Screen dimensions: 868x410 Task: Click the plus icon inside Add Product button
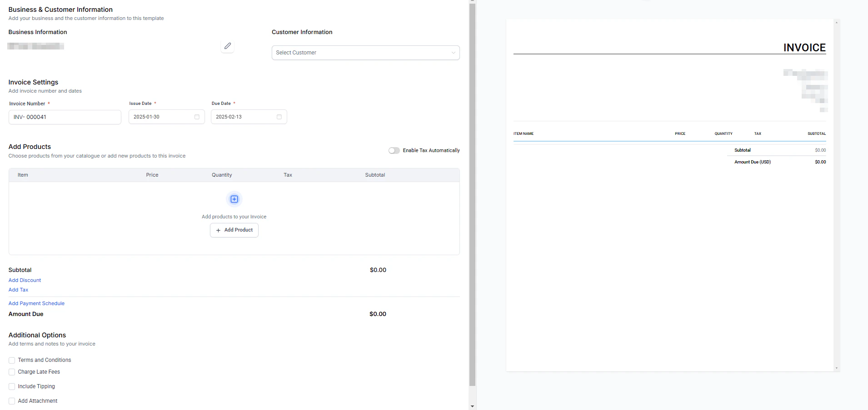pos(219,230)
